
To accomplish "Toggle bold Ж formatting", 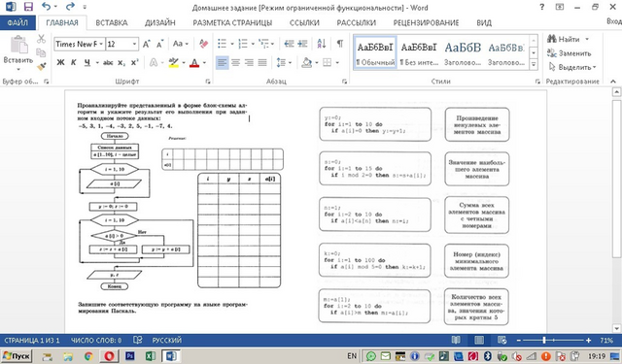I will click(60, 62).
